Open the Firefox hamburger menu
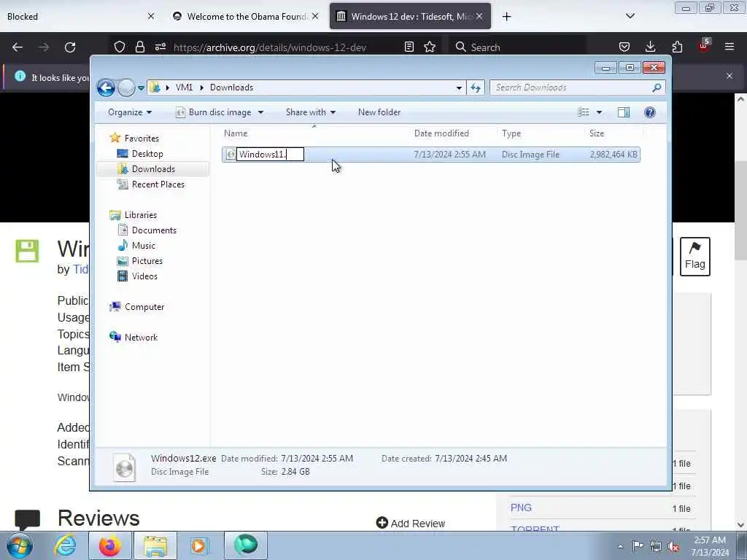 coord(729,47)
